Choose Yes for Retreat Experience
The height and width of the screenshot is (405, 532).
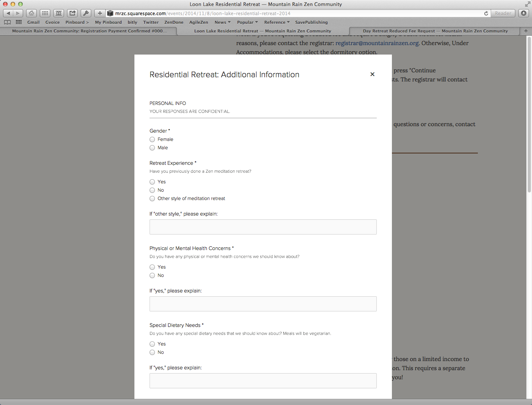pyautogui.click(x=152, y=182)
